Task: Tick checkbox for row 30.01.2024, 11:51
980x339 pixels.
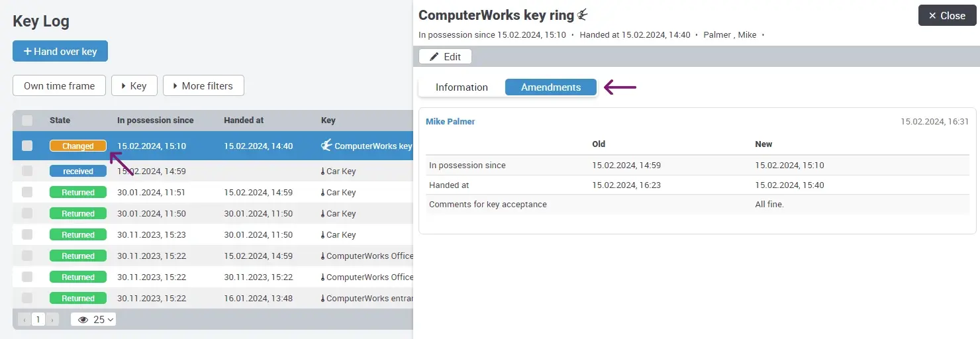Action: click(27, 192)
